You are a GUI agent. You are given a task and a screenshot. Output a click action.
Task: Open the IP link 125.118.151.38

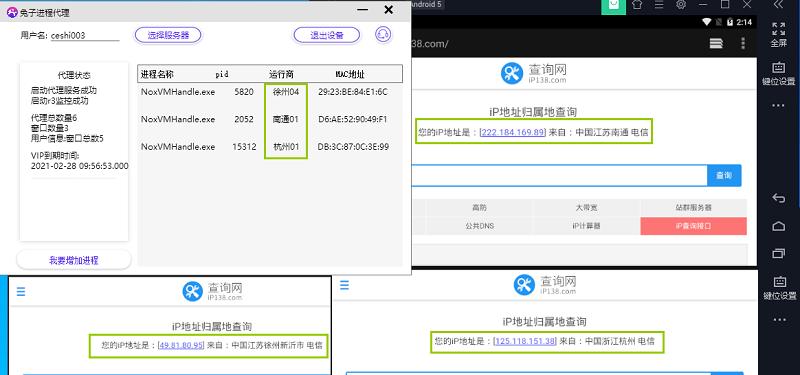525,341
